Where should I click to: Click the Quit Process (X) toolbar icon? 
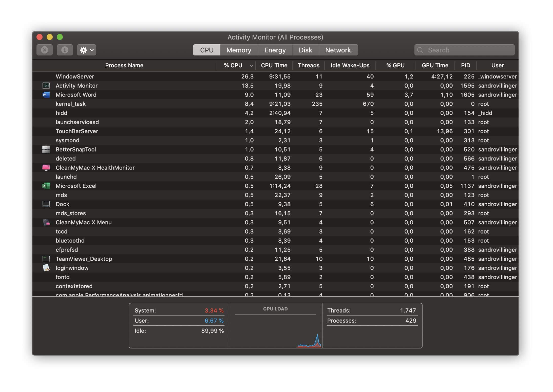45,50
